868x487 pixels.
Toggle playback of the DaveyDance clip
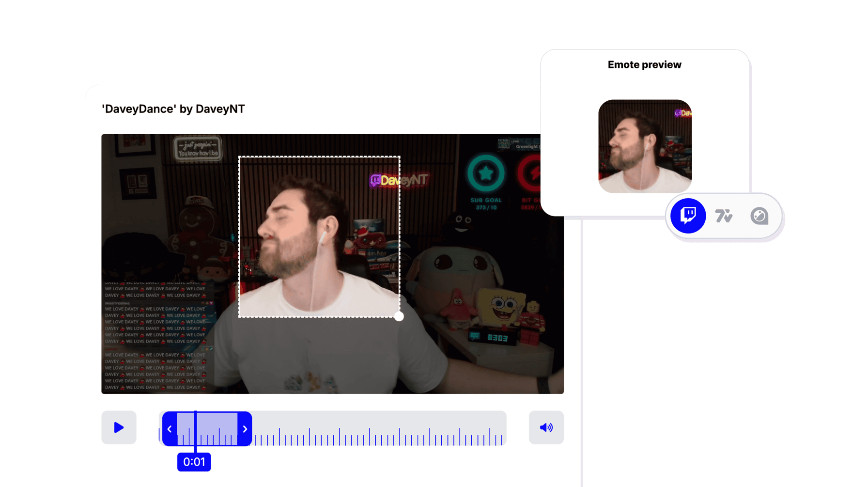119,427
